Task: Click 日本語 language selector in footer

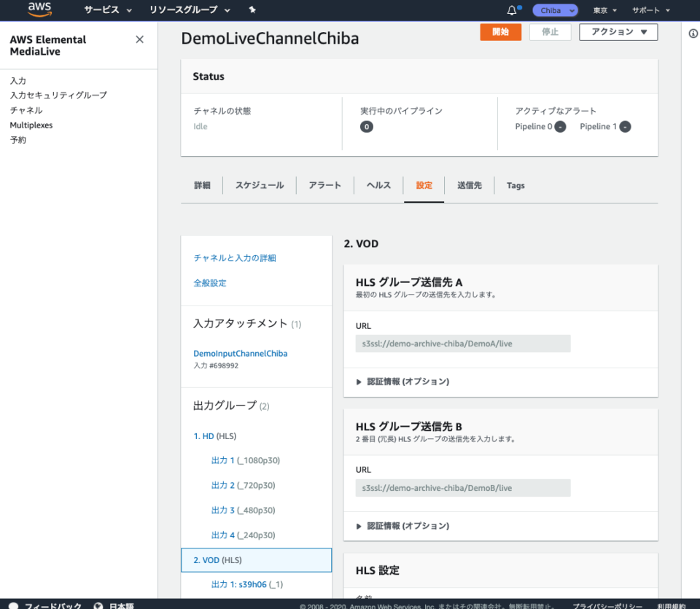Action: [122, 605]
